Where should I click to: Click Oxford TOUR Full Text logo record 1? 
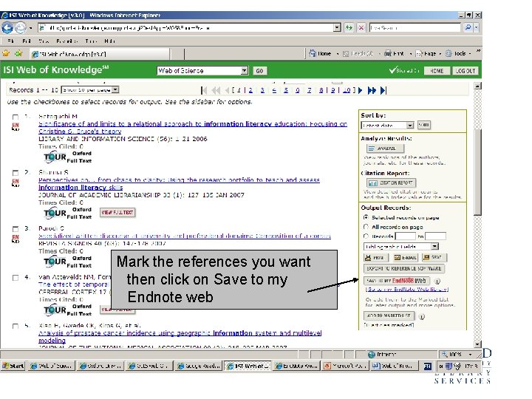click(67, 157)
